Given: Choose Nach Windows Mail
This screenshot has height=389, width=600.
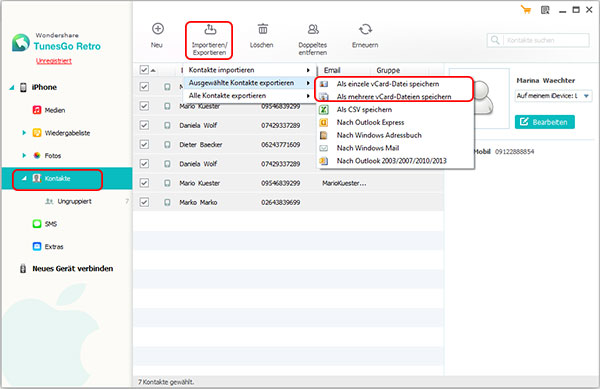Looking at the screenshot, I should [395, 148].
